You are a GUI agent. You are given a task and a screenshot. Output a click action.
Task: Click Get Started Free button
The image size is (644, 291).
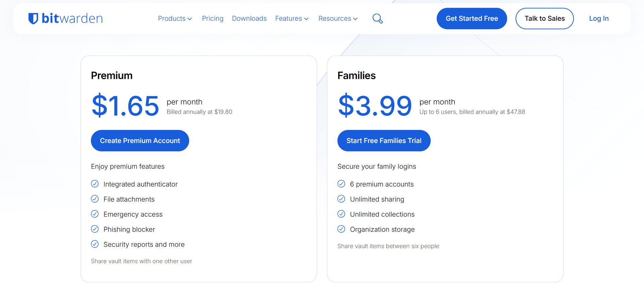pos(472,18)
